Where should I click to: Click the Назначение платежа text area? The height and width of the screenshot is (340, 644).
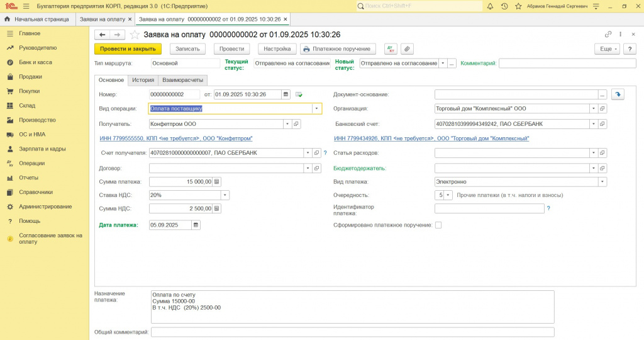point(352,307)
